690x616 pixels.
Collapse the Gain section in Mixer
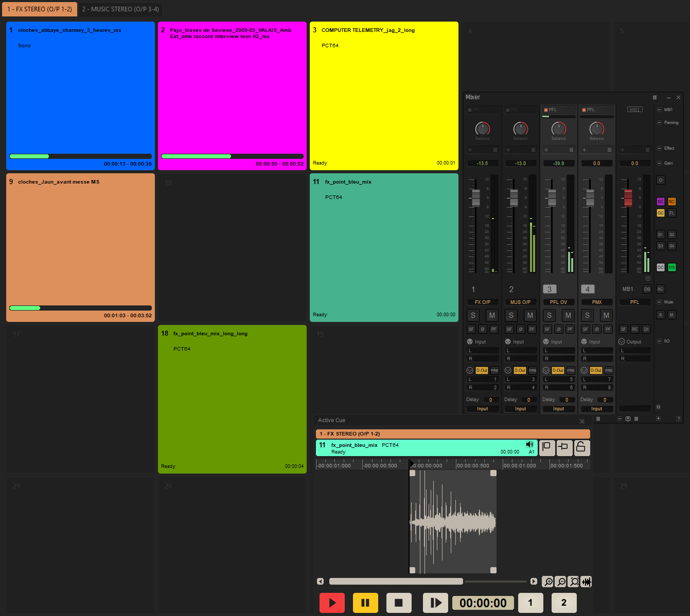point(660,163)
